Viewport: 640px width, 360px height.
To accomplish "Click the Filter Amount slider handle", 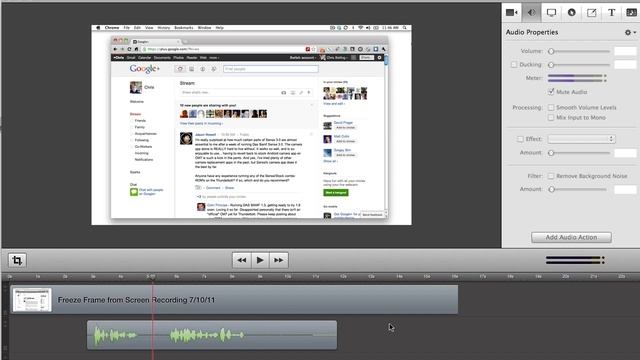I will coord(551,189).
